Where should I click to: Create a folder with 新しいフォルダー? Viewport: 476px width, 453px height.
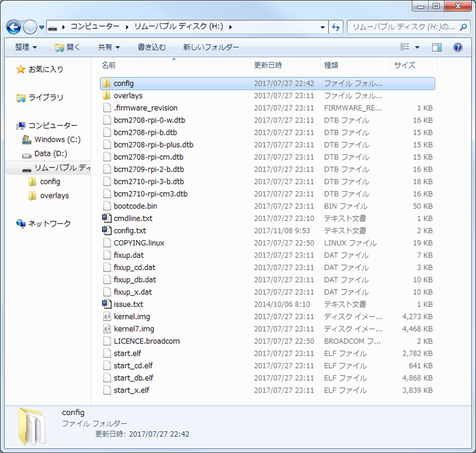pyautogui.click(x=211, y=47)
